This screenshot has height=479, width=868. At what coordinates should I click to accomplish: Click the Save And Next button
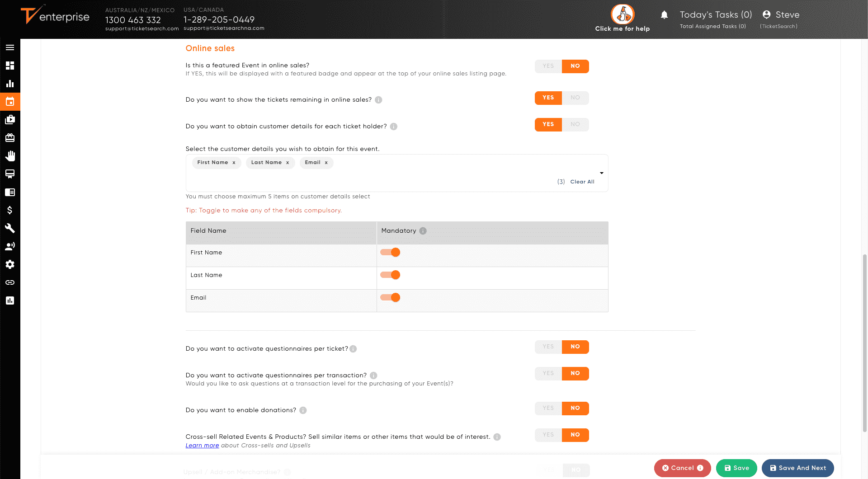[x=797, y=468]
